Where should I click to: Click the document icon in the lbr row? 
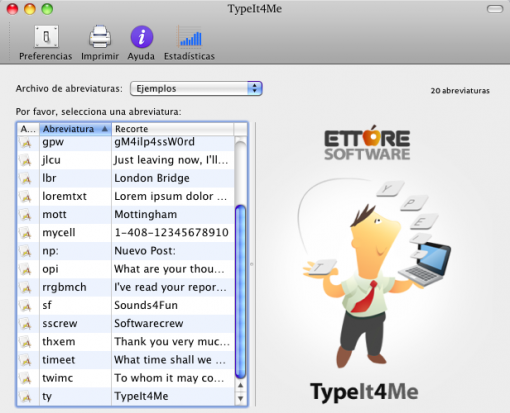26,179
